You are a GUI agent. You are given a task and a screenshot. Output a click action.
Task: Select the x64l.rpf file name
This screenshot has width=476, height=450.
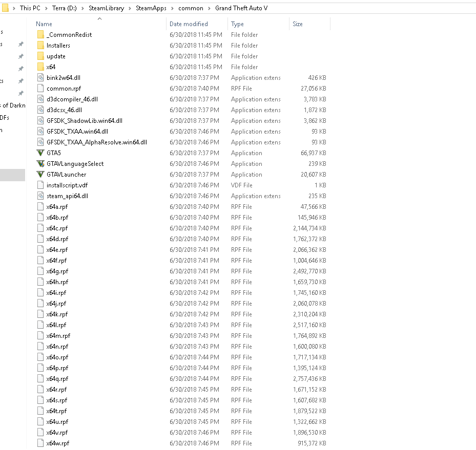[56, 325]
